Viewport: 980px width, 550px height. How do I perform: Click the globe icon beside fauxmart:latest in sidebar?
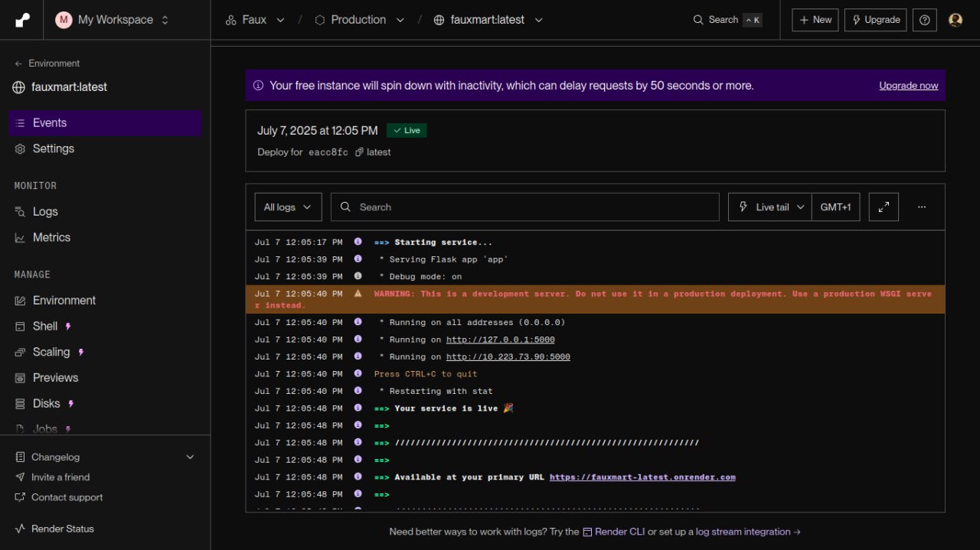[x=19, y=87]
